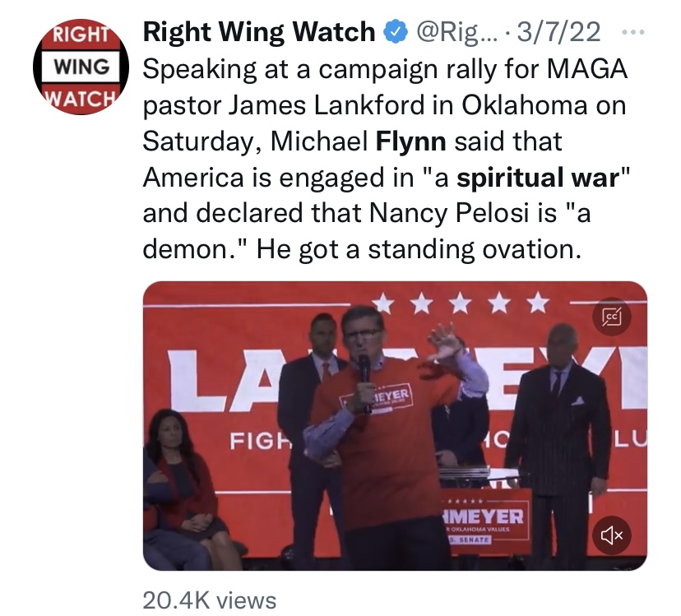
Task: Unmute the video with the speaker icon
Action: pyautogui.click(x=612, y=535)
